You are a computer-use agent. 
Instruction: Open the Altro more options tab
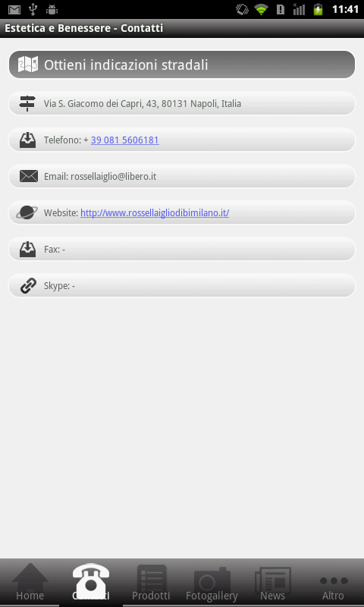point(333,582)
